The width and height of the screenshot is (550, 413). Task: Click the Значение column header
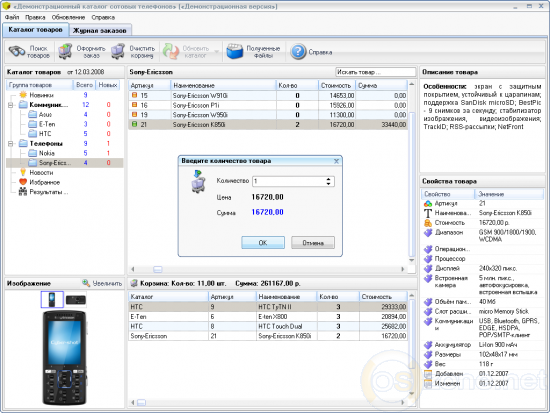click(509, 194)
